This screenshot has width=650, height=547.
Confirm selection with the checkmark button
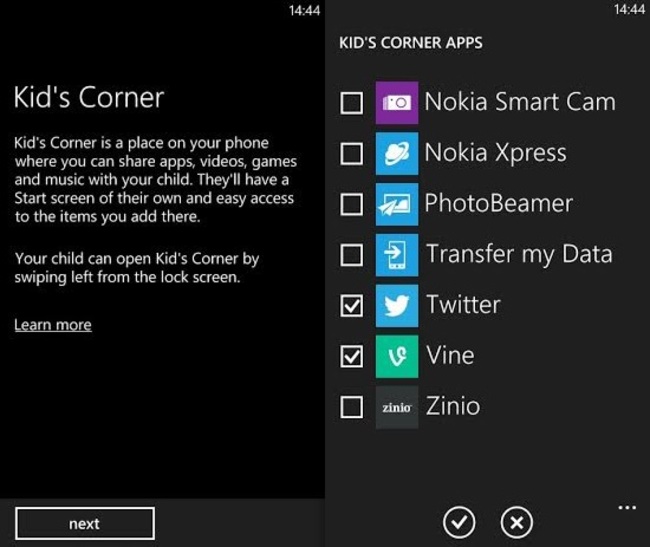(459, 522)
